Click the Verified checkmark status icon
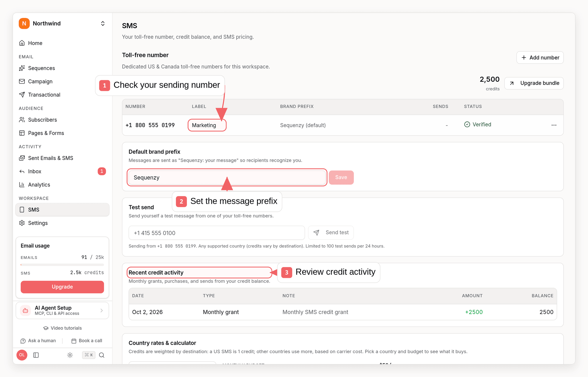The width and height of the screenshot is (588, 377). click(467, 124)
